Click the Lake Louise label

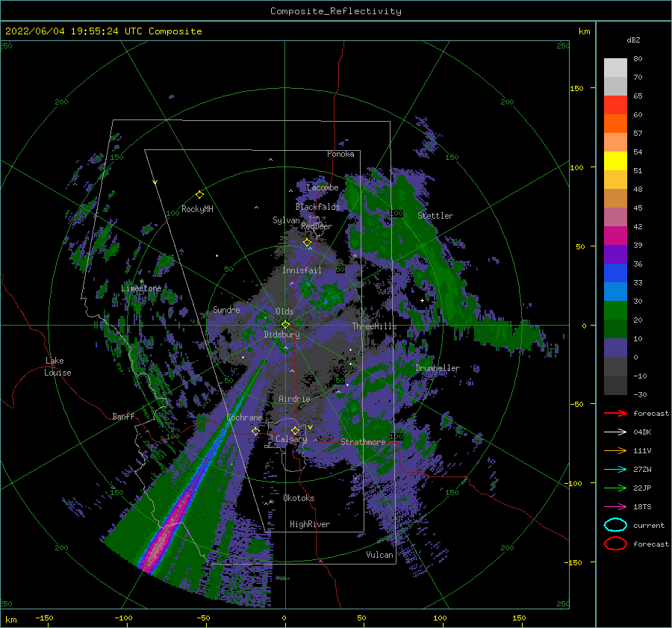tap(57, 367)
